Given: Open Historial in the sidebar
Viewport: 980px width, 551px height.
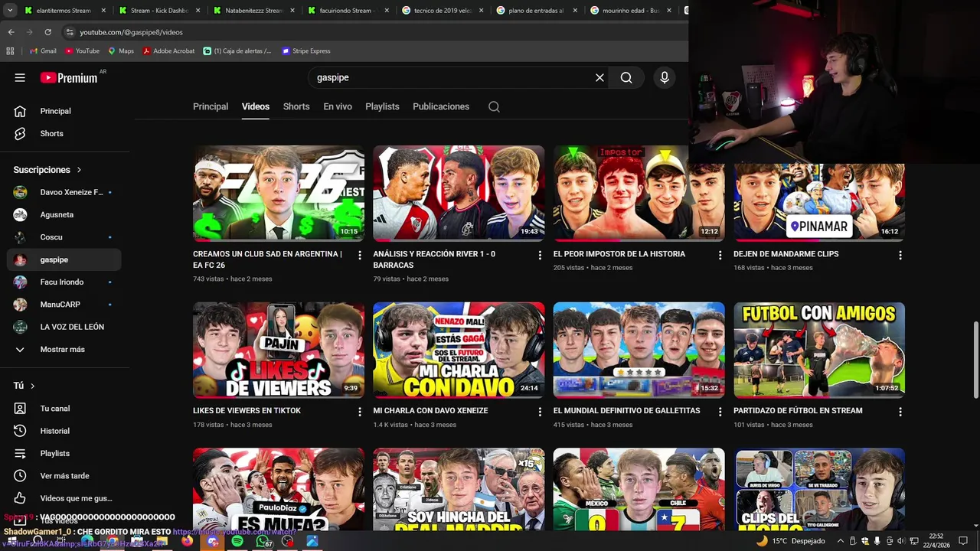Looking at the screenshot, I should pos(64,431).
